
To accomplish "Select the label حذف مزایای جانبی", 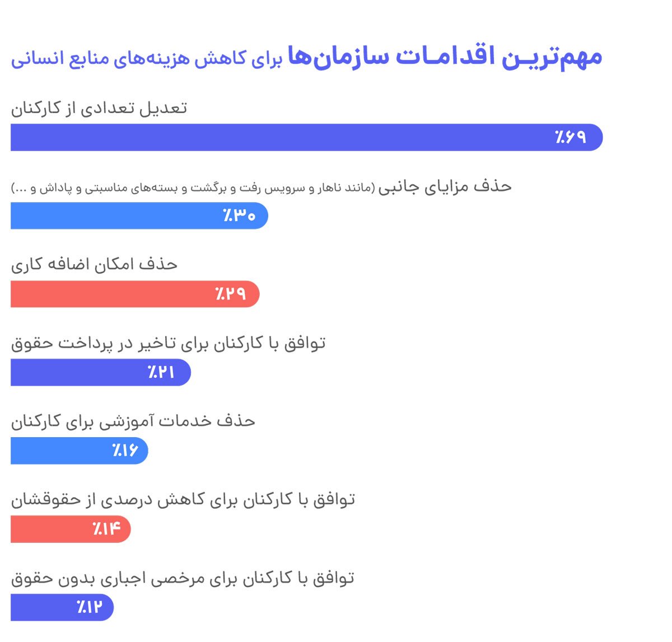I will pyautogui.click(x=445, y=186).
